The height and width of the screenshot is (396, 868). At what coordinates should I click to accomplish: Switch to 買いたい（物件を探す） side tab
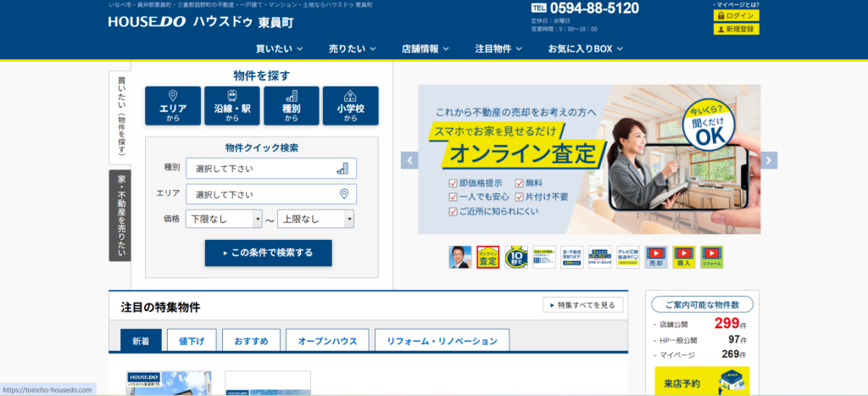[x=120, y=117]
